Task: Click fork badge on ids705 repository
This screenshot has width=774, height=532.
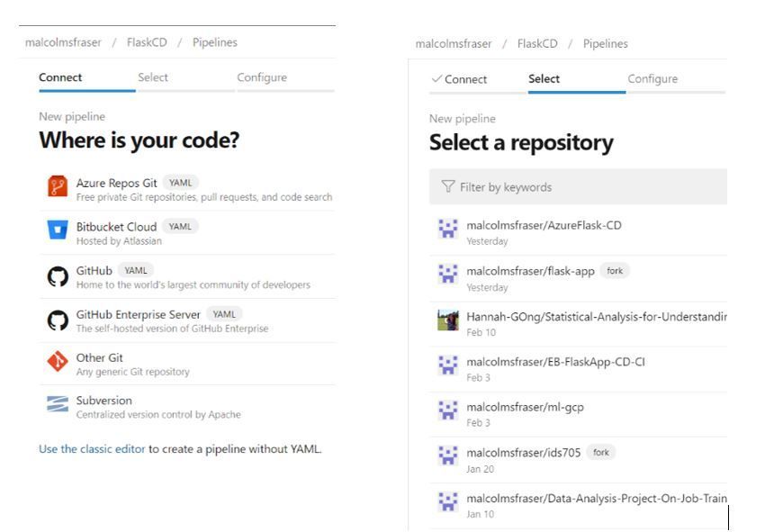Action: click(600, 453)
